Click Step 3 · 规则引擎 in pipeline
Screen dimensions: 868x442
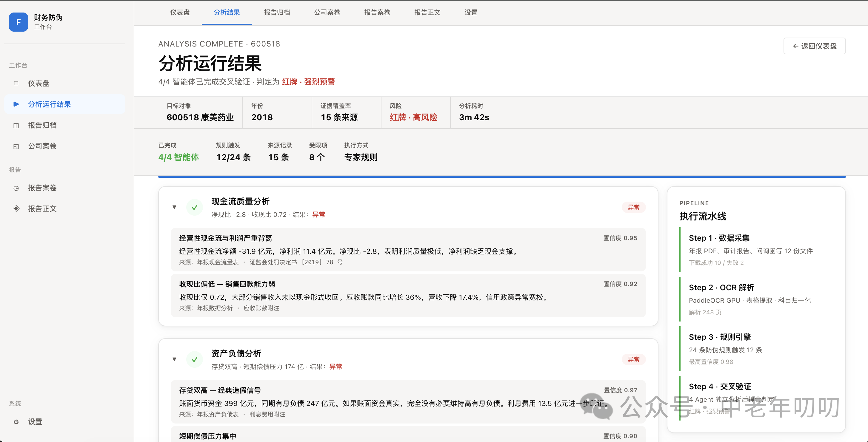(756, 349)
